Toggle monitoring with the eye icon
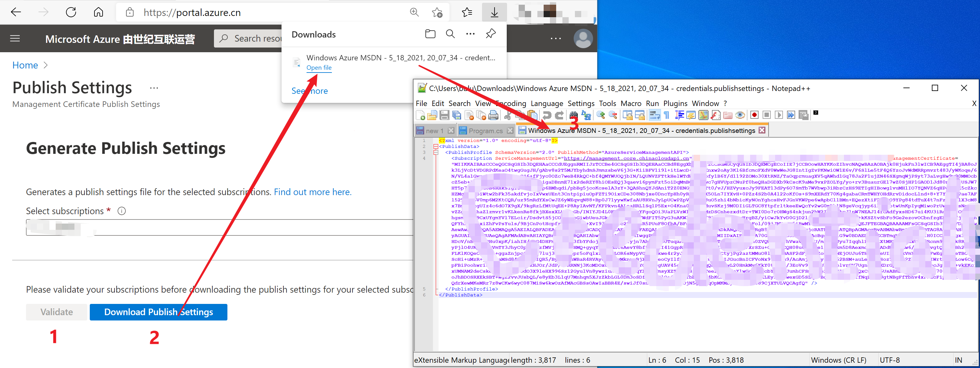Screen dimensions: 980x368 point(740,115)
